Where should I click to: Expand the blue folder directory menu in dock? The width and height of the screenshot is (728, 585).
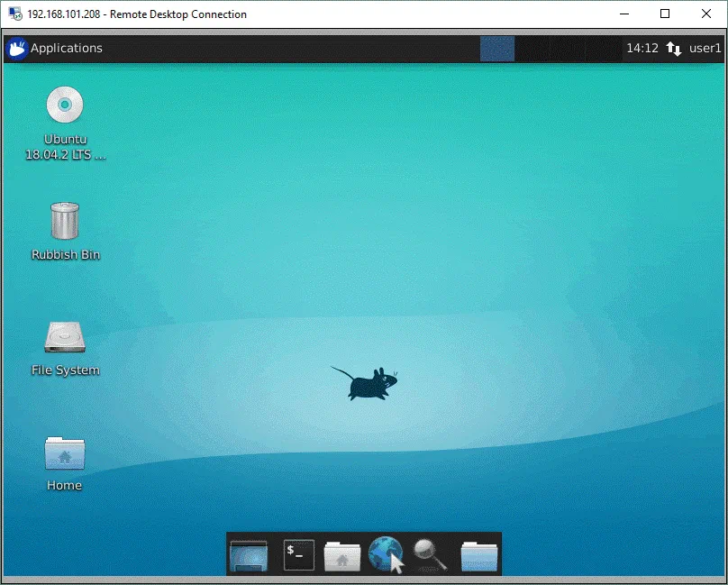click(x=479, y=555)
